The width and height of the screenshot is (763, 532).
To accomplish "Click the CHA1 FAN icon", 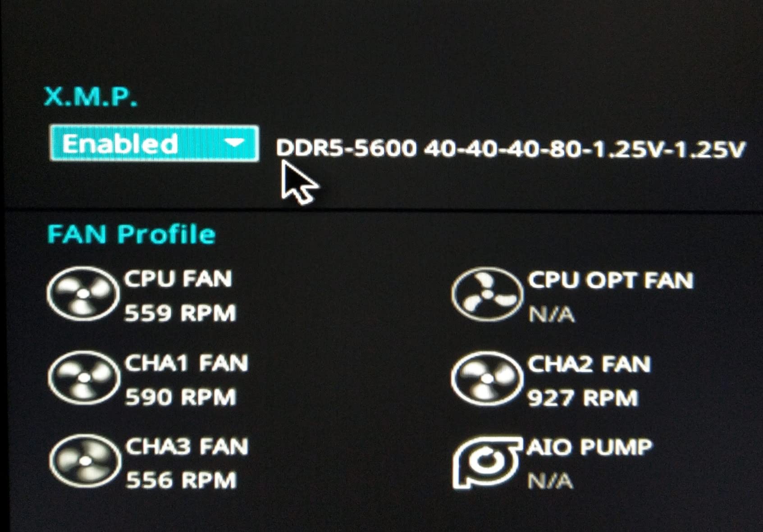I will point(84,378).
